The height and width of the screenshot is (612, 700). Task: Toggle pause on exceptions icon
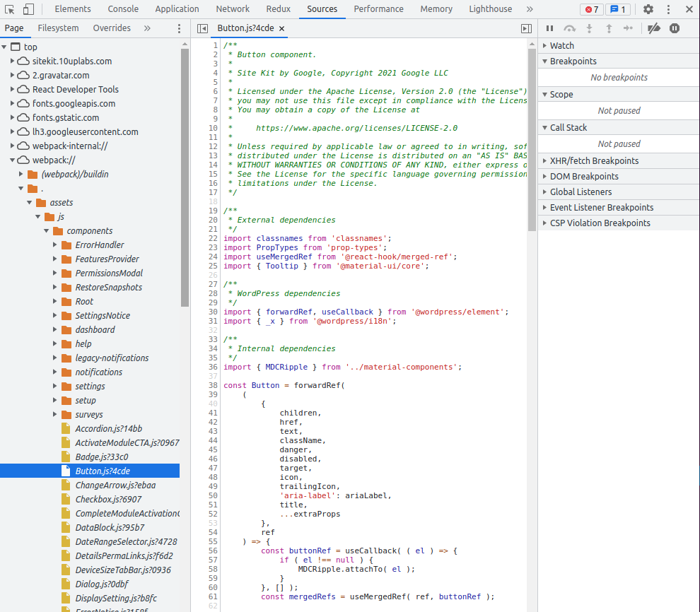coord(675,28)
